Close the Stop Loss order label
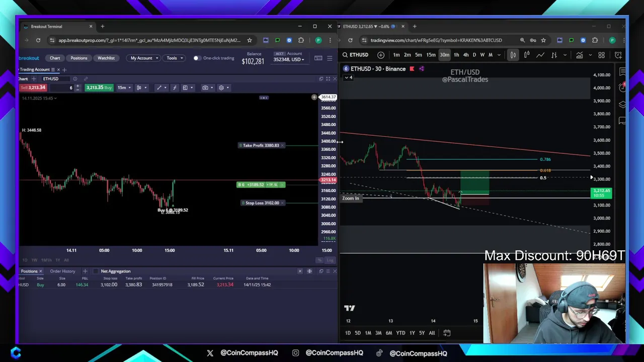This screenshot has height=362, width=644. (283, 203)
